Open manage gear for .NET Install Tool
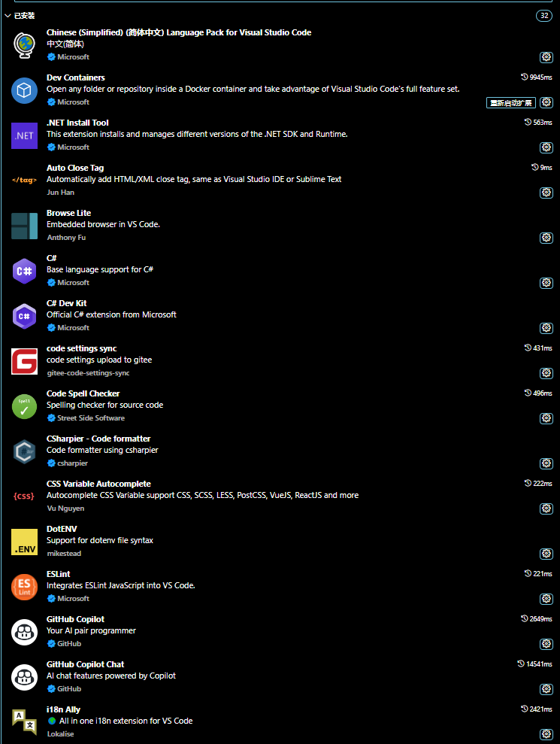This screenshot has width=560, height=744. [546, 147]
